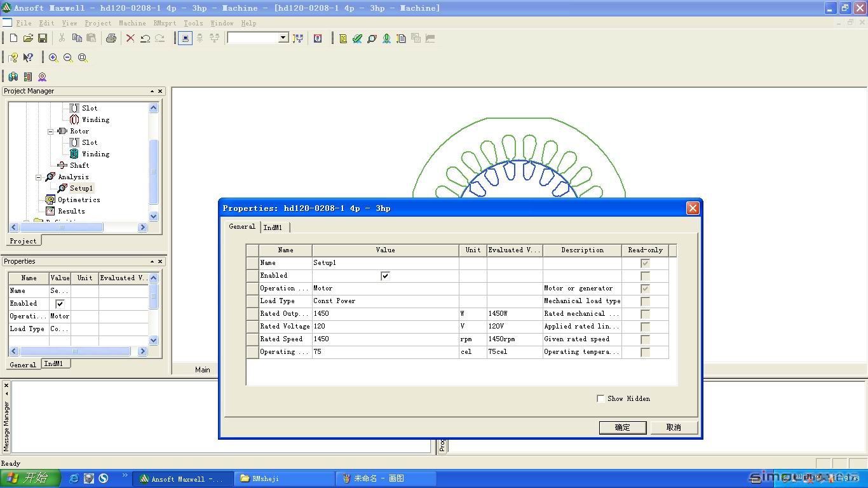The image size is (868, 488).
Task: Toggle Read-only checkbox for Load Type row
Action: pyautogui.click(x=645, y=301)
